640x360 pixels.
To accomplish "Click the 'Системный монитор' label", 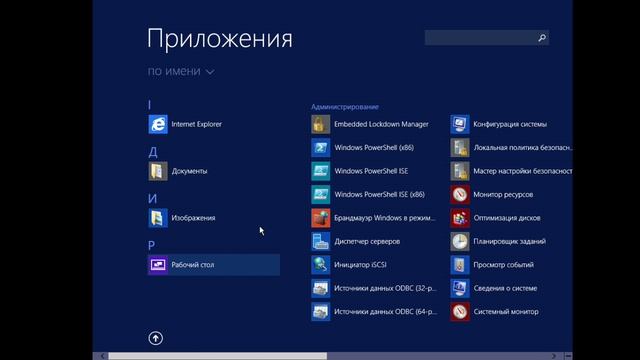I will [x=506, y=312].
